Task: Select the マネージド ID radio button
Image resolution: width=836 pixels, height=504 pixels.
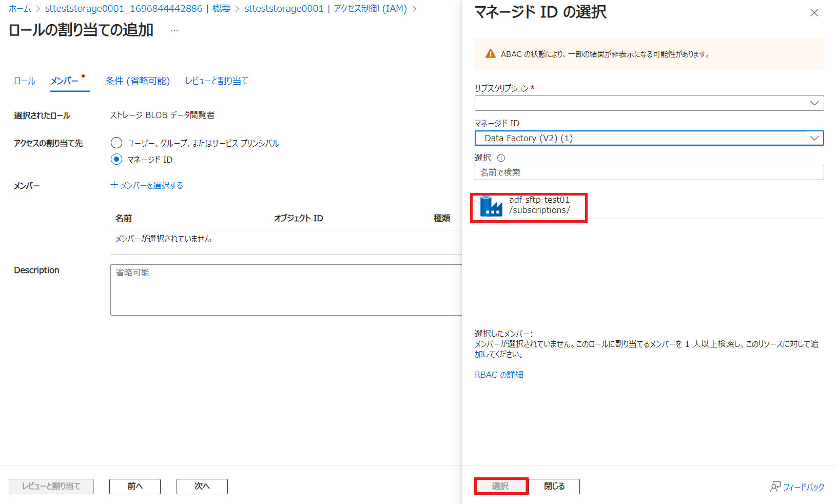Action: coord(116,159)
